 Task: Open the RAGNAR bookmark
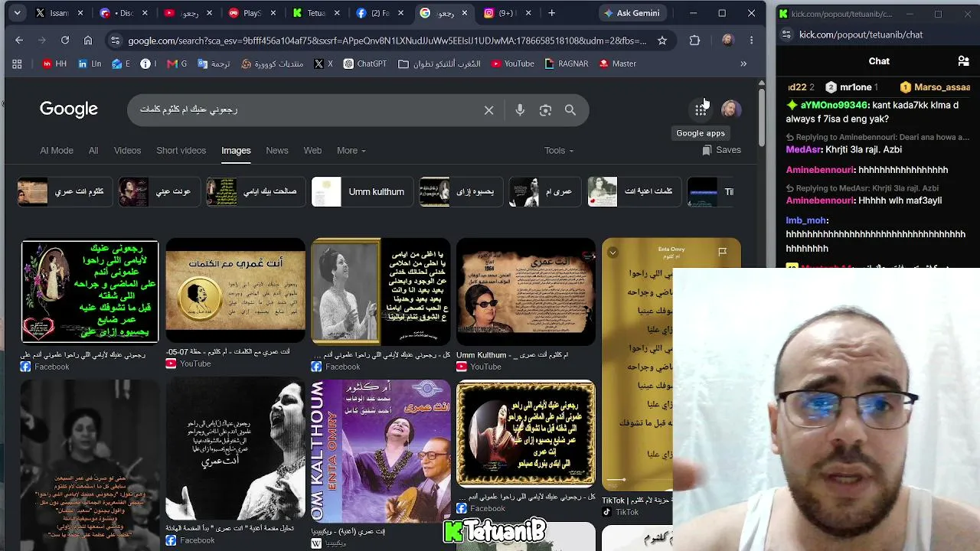tap(566, 64)
